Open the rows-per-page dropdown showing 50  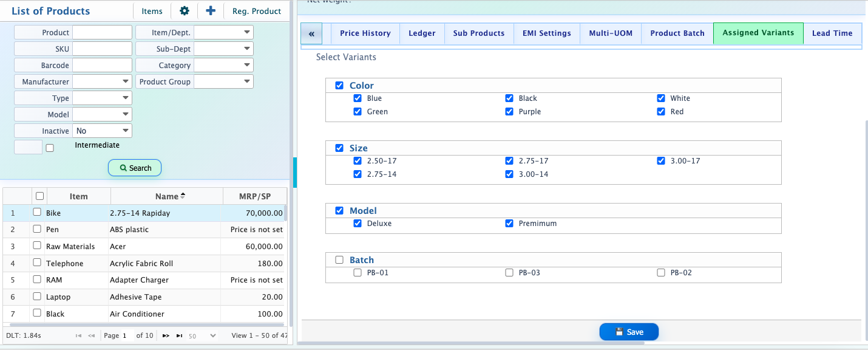point(202,335)
